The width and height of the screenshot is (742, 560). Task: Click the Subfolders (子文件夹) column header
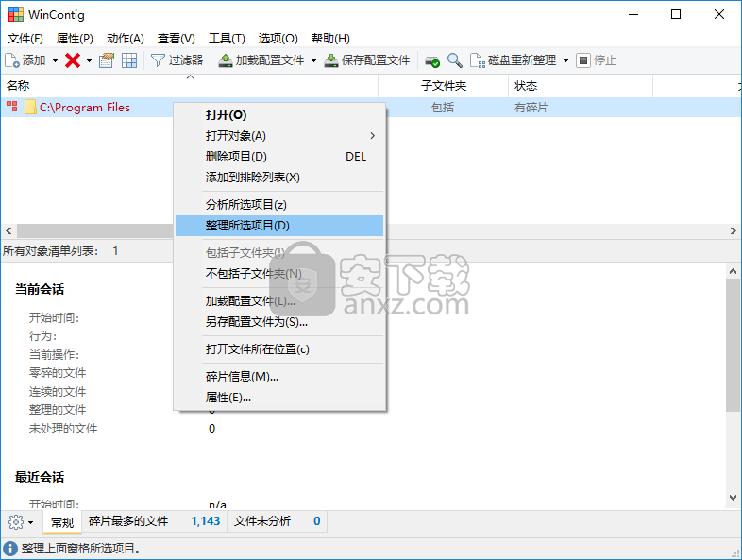[x=444, y=86]
